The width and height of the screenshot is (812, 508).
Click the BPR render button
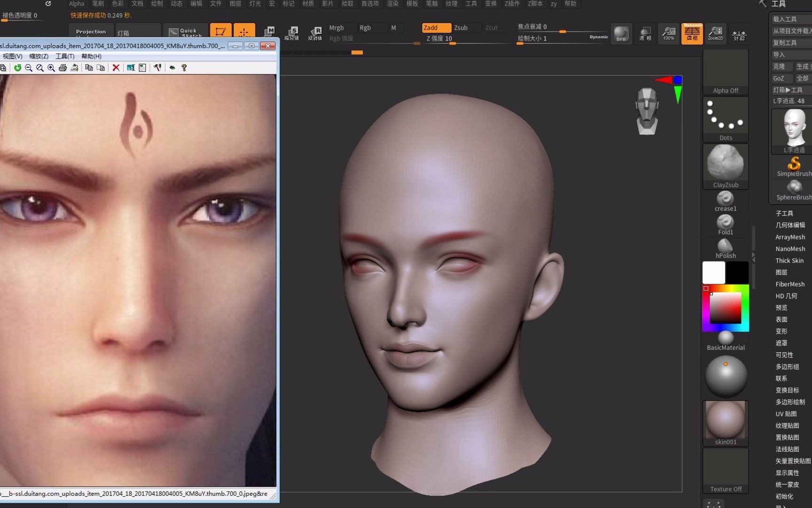(x=621, y=33)
